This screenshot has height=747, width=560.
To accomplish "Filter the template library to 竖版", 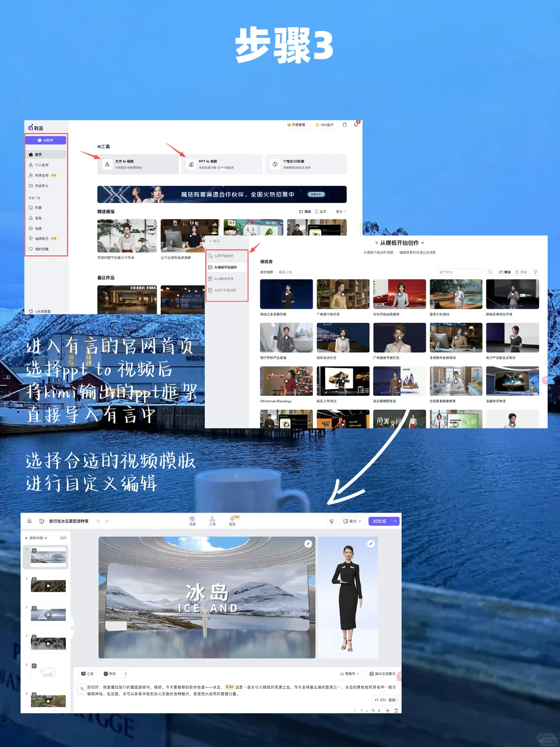I will (x=521, y=272).
